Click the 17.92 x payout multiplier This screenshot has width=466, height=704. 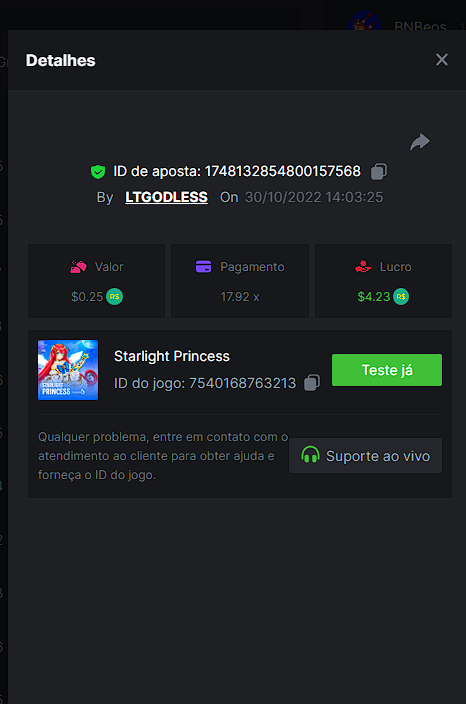(x=240, y=297)
